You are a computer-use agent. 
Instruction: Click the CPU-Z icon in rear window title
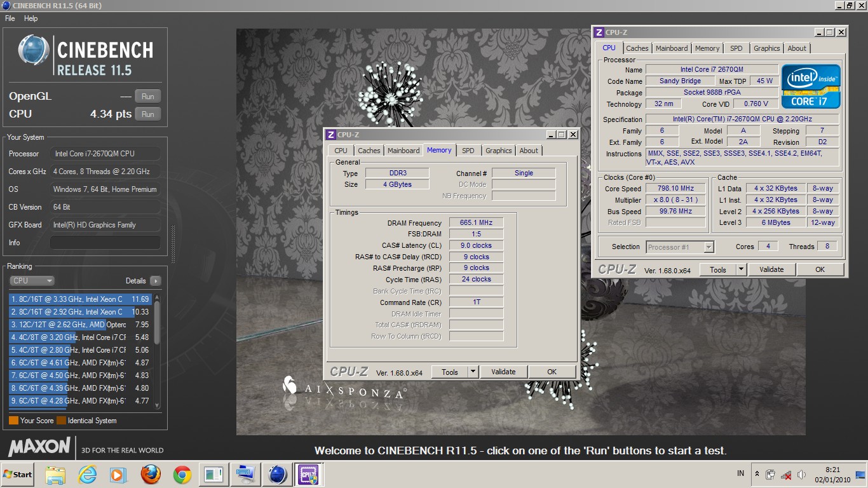599,32
